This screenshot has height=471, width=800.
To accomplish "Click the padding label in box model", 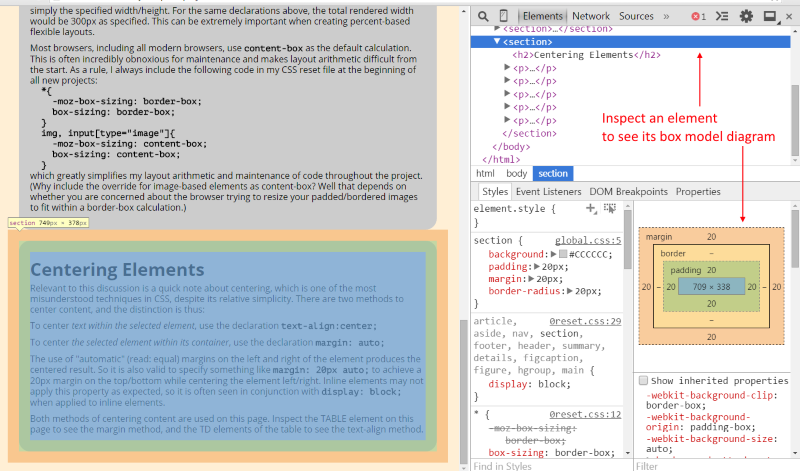I will [685, 270].
